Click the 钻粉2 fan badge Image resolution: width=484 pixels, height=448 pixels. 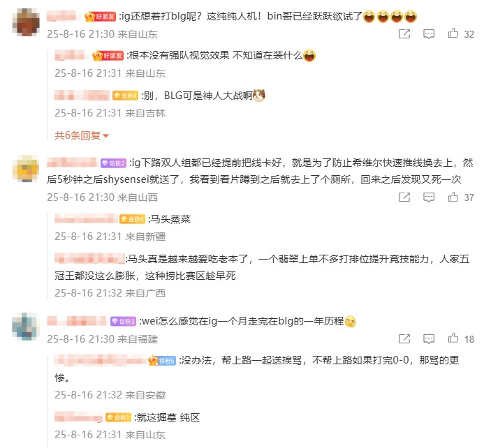(113, 163)
